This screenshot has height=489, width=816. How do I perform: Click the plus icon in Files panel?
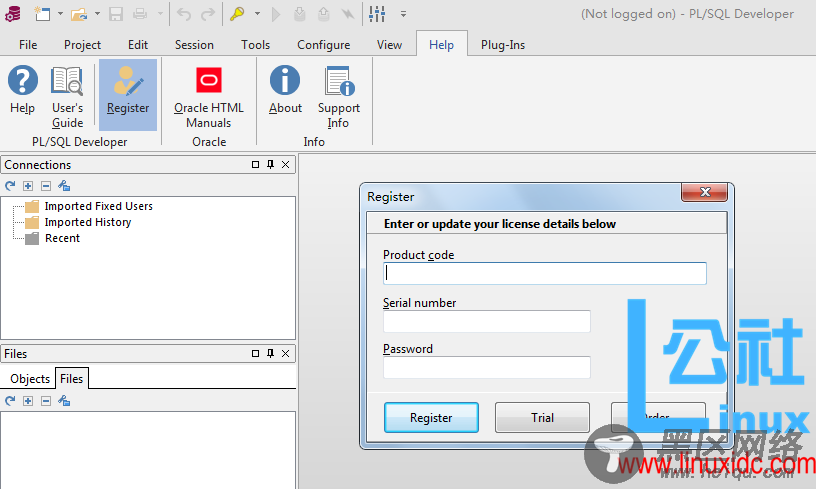click(28, 401)
